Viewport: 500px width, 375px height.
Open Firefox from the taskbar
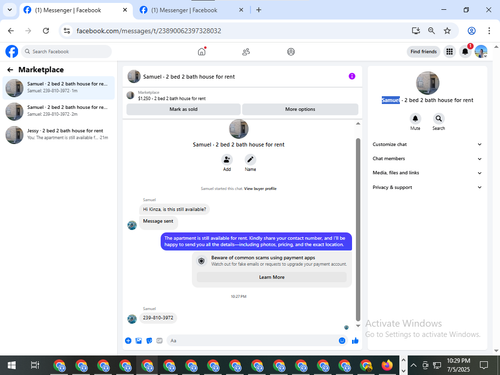[387, 365]
